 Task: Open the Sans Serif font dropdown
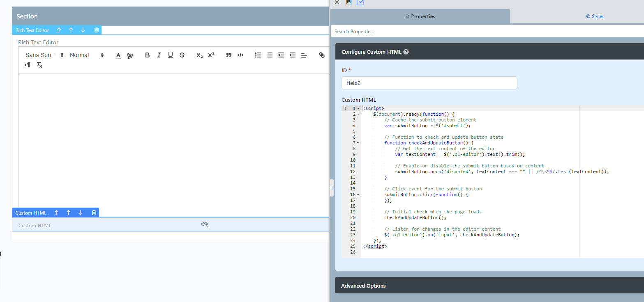point(44,55)
